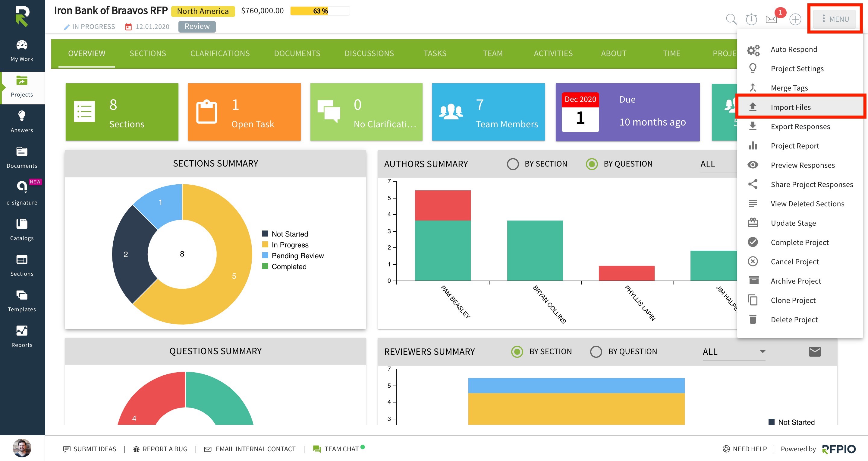The height and width of the screenshot is (461, 868).
Task: Open the Answers library icon
Action: tap(22, 116)
